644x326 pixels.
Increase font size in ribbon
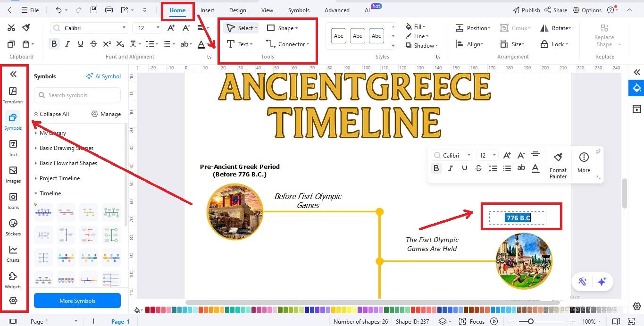tap(172, 28)
